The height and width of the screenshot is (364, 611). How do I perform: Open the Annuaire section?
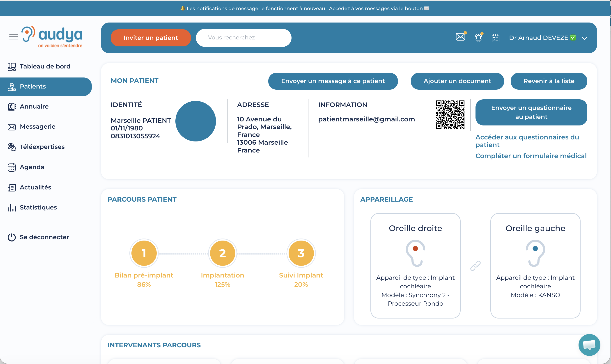point(34,107)
